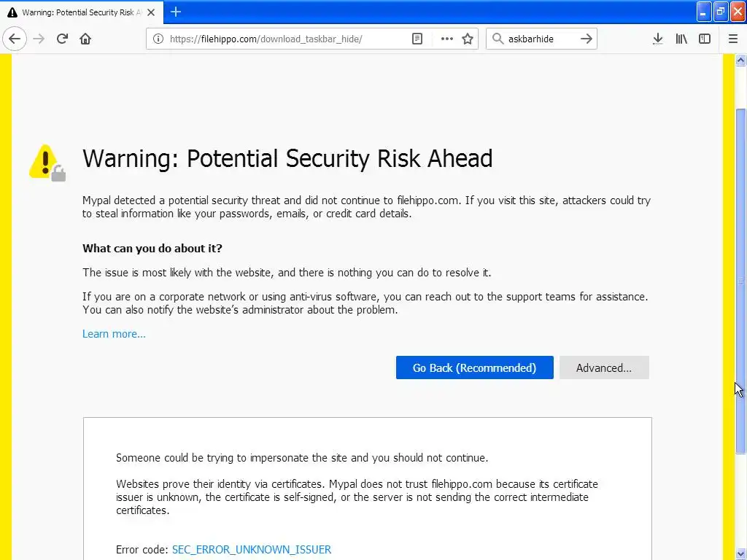Open the hamburger application menu
Viewport: 747px width, 560px height.
733,39
